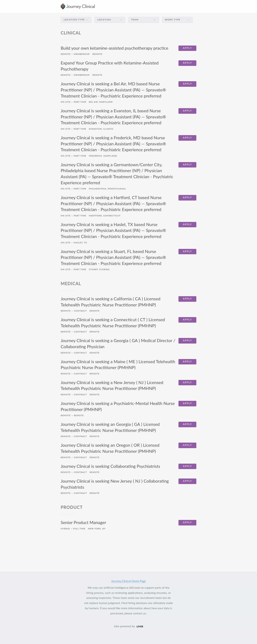Click the Lever logo in footer

(x=140, y=626)
